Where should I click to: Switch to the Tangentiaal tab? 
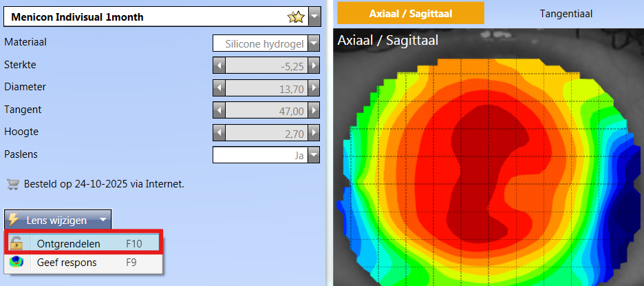pyautogui.click(x=566, y=13)
